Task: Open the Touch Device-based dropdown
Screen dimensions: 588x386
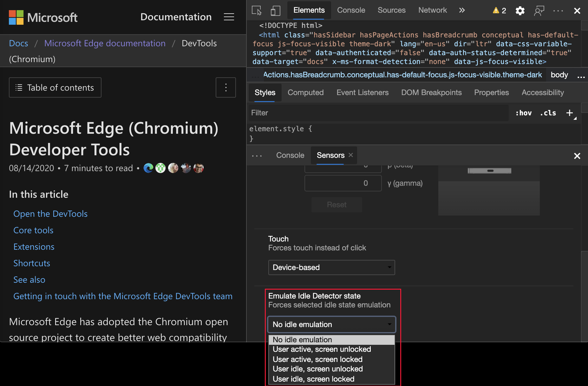Action: tap(331, 267)
